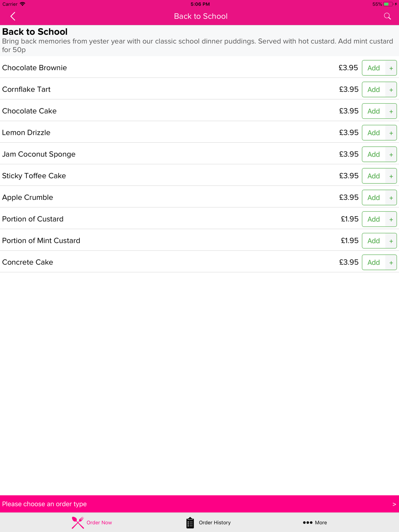
Task: Tap the plus icon for Apple Crumble
Action: 391,198
